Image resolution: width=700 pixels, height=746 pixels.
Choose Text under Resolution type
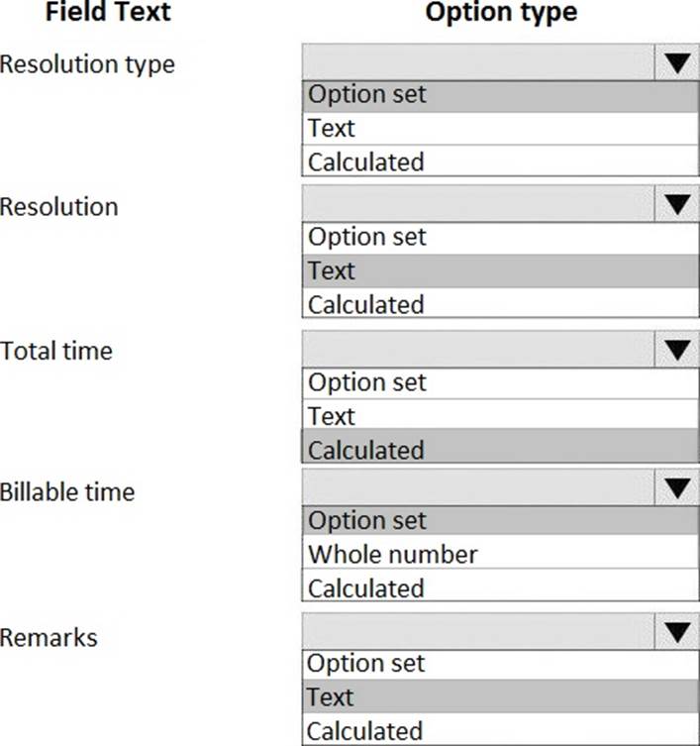501,129
